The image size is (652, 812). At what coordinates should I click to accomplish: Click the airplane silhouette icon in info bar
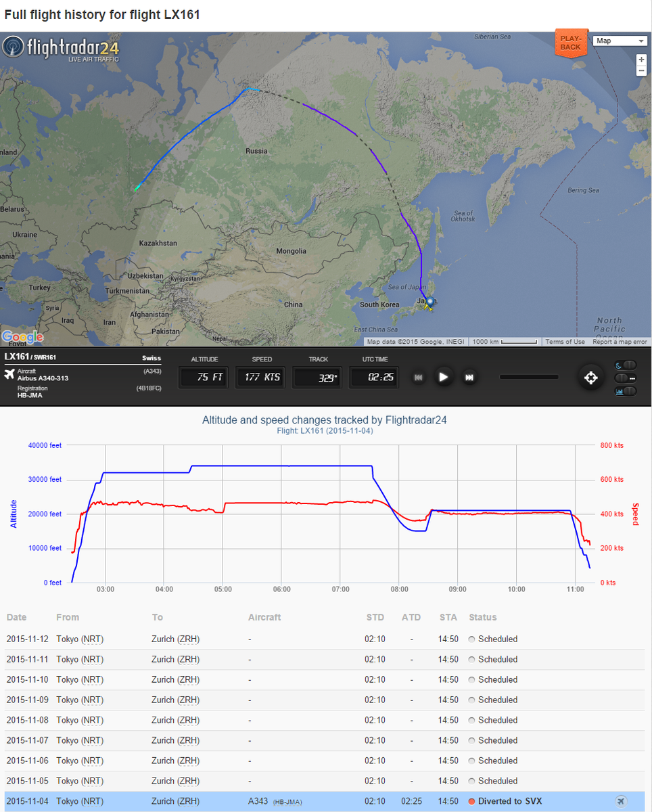(9, 373)
